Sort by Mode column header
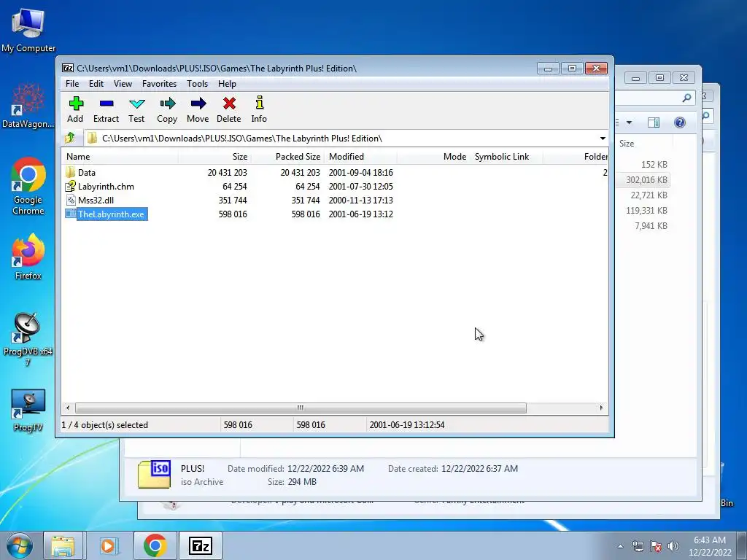This screenshot has width=747, height=560. [433, 157]
